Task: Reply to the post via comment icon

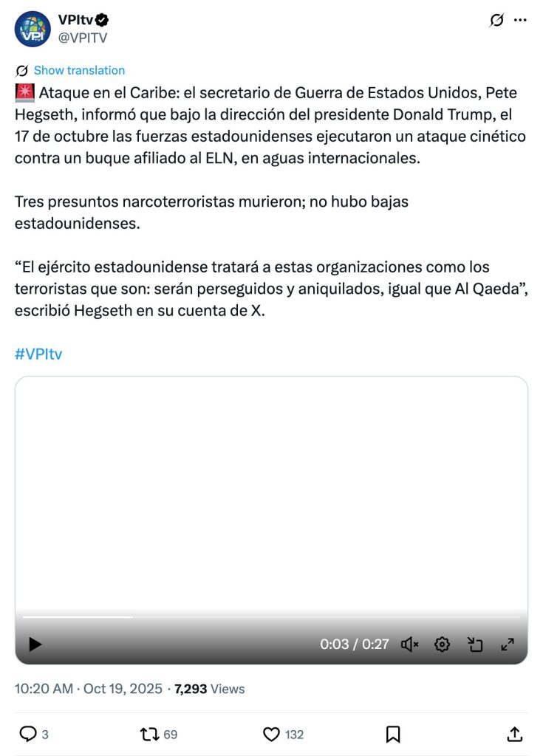Action: [x=27, y=735]
